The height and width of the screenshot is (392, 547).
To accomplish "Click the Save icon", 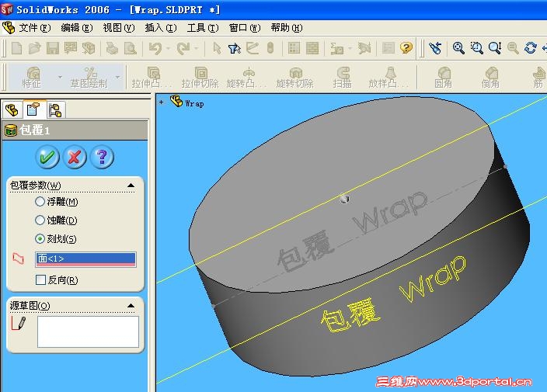I will (x=53, y=48).
